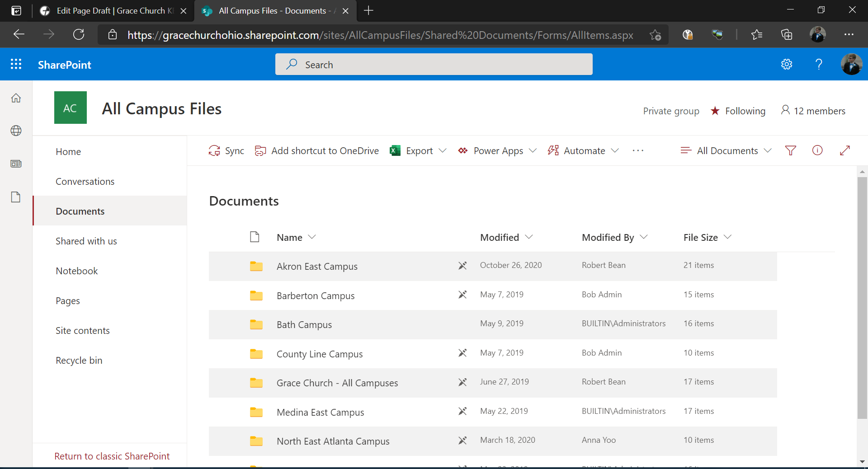Expand content with the full-screen arrow icon

tap(845, 150)
